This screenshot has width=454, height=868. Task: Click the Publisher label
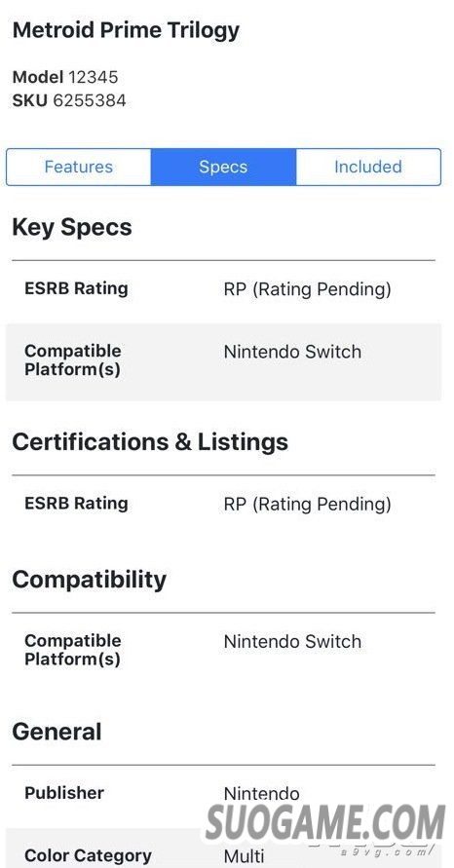pos(64,793)
